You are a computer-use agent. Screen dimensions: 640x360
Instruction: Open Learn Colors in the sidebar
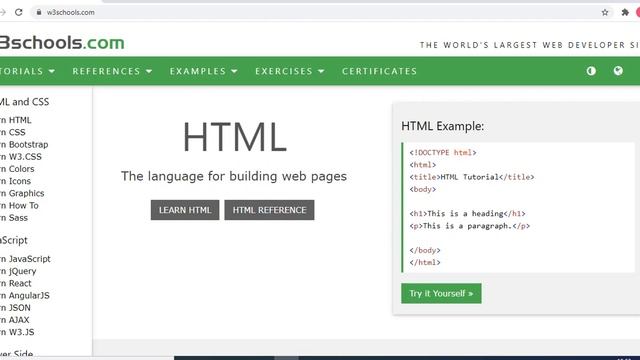(x=17, y=169)
